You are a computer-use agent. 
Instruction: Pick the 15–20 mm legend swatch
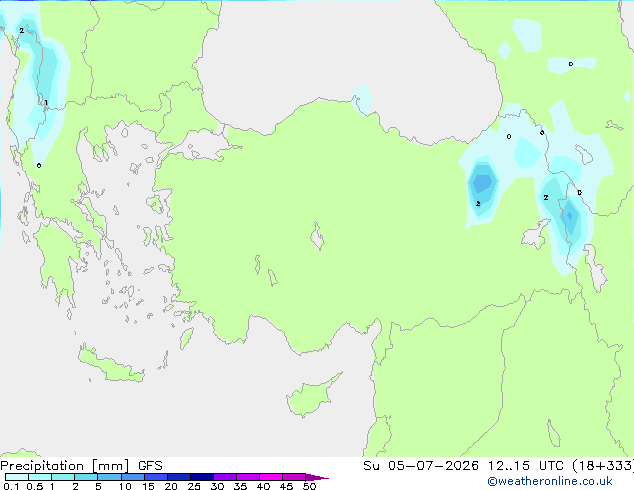[x=156, y=477]
